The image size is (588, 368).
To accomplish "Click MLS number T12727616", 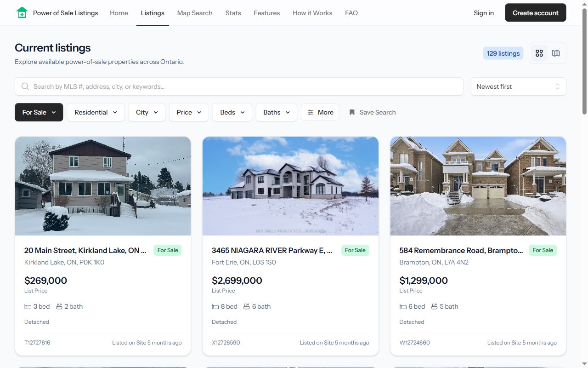I will point(37,343).
